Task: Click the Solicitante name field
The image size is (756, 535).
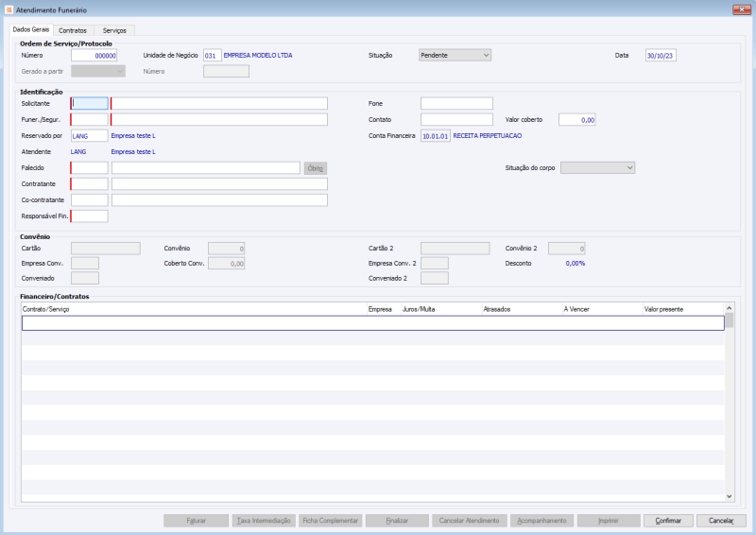Action: click(219, 103)
